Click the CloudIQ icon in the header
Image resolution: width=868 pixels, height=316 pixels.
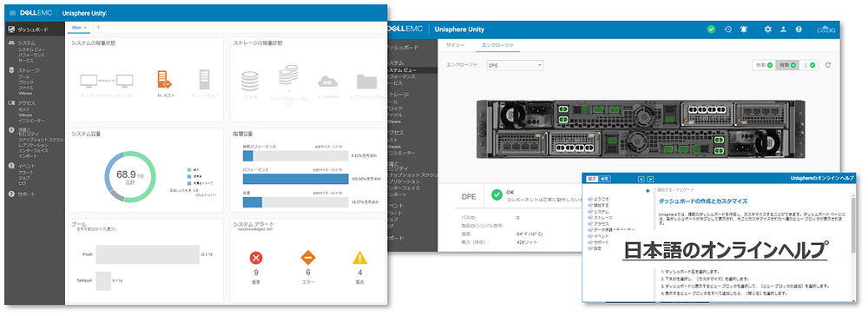click(826, 30)
